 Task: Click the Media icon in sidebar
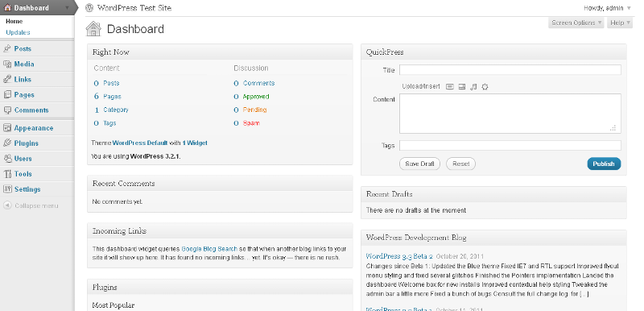point(7,64)
